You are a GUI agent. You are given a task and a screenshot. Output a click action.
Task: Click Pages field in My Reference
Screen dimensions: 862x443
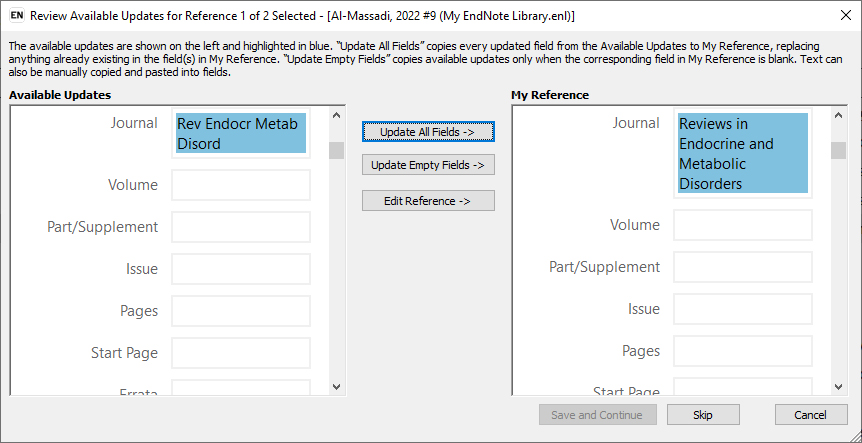pos(743,351)
